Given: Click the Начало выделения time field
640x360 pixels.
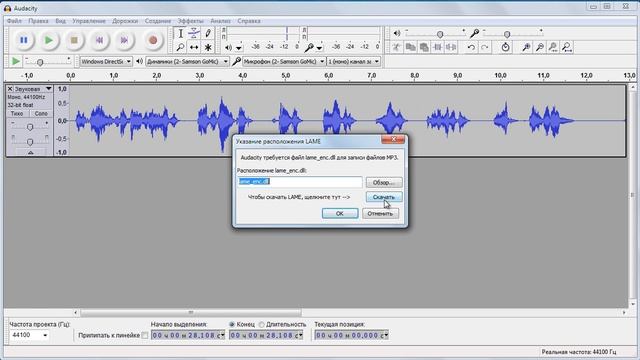Looking at the screenshot, I should click(188, 335).
